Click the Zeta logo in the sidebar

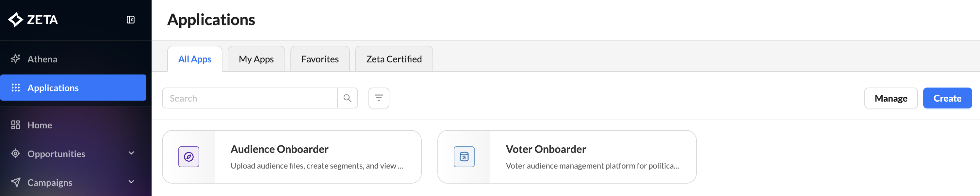(33, 20)
